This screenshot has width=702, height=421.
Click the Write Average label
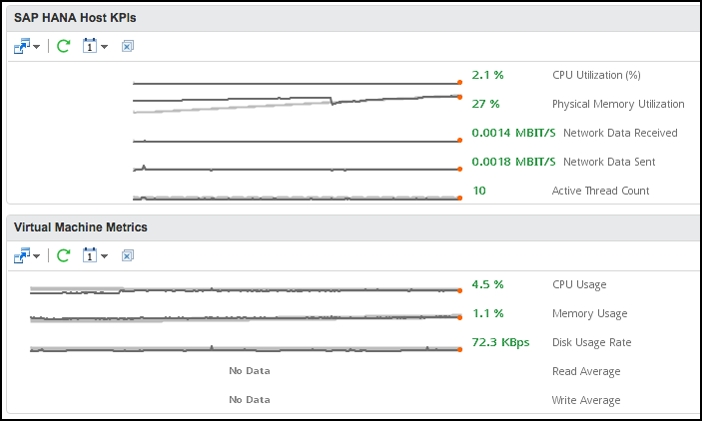click(x=586, y=400)
